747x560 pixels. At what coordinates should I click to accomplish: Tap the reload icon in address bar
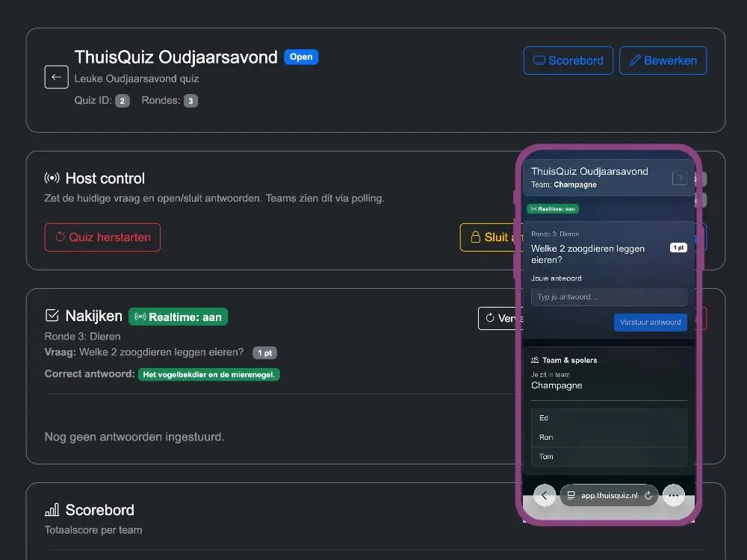tap(648, 496)
